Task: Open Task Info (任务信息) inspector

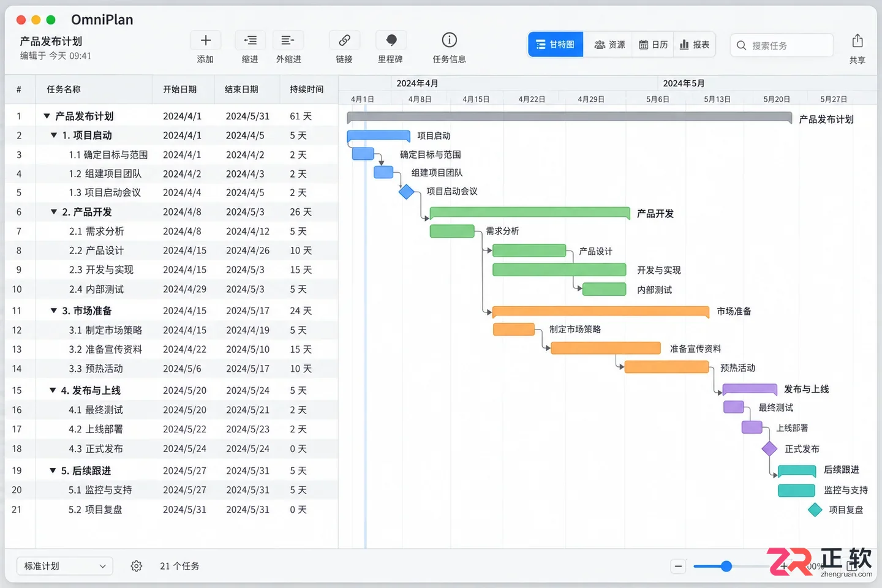Action: pos(450,40)
